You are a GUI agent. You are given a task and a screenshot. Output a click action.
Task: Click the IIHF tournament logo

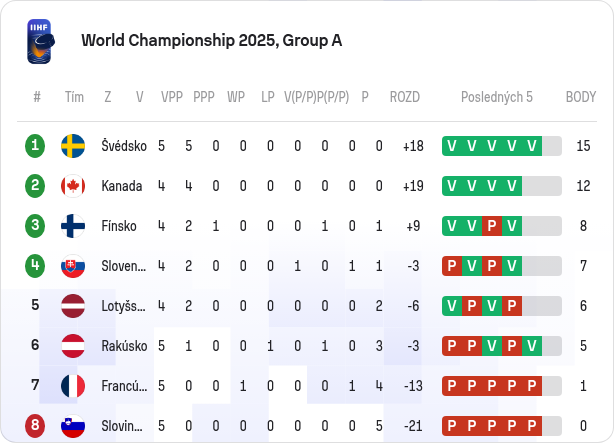(41, 42)
